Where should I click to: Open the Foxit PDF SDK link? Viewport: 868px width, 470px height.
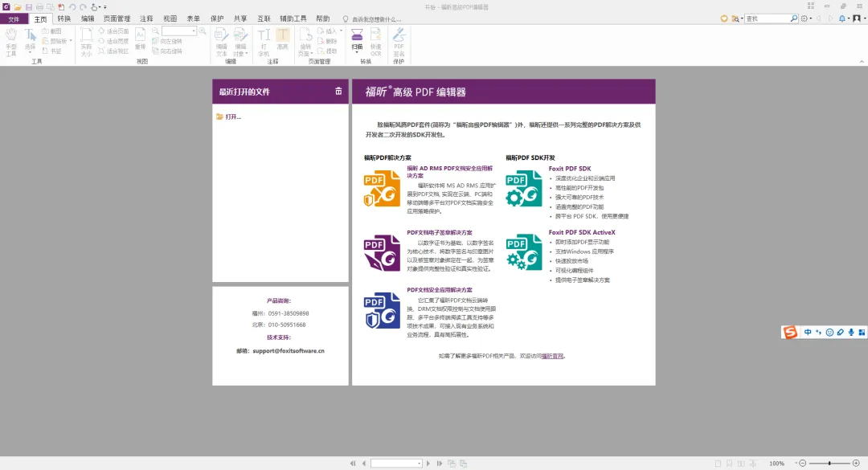pyautogui.click(x=570, y=168)
